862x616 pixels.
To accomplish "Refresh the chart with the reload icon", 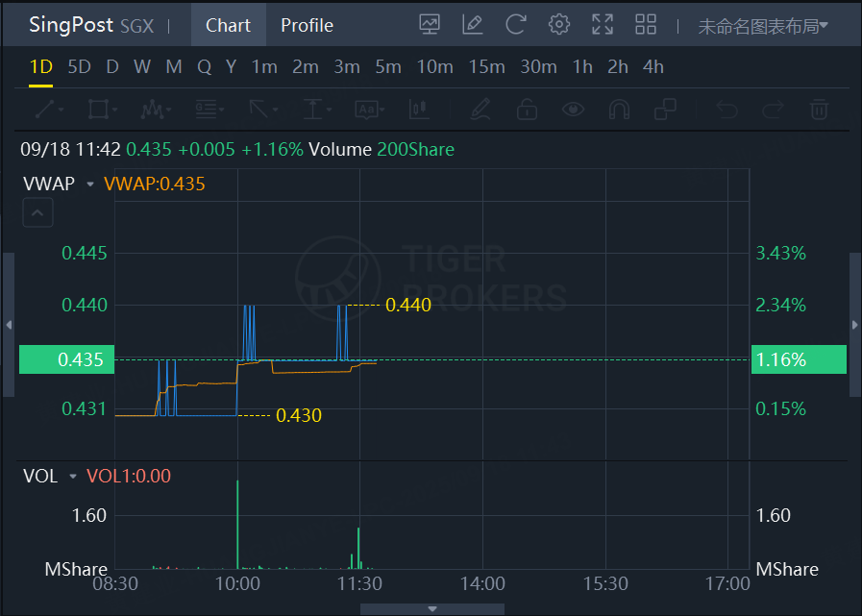I will tap(516, 25).
